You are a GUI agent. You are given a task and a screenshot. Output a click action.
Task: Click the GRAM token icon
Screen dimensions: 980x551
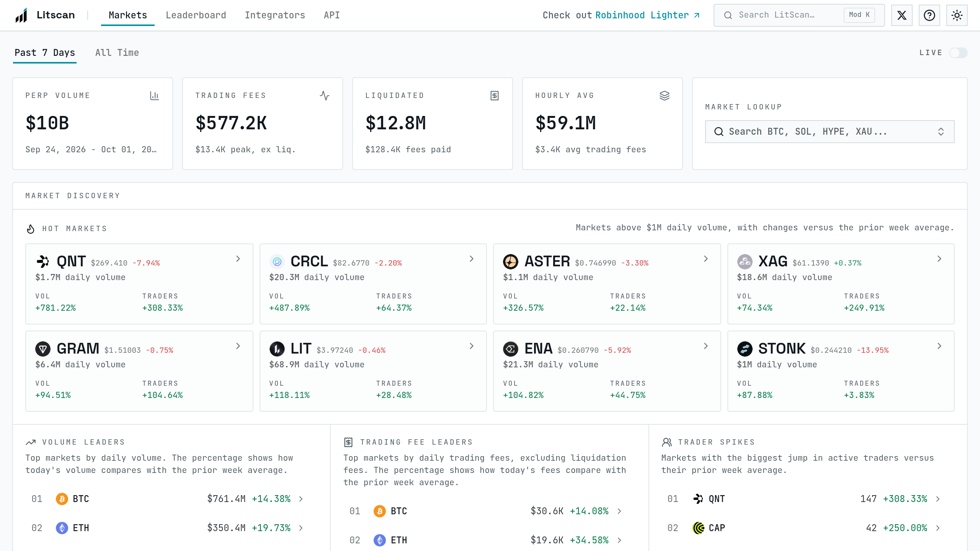pos(43,349)
